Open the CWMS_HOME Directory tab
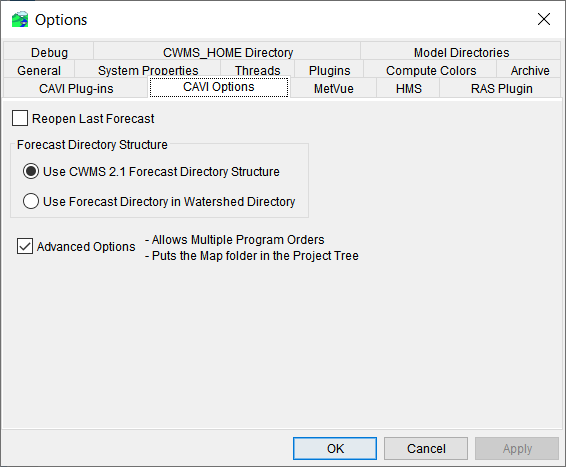 click(x=228, y=53)
